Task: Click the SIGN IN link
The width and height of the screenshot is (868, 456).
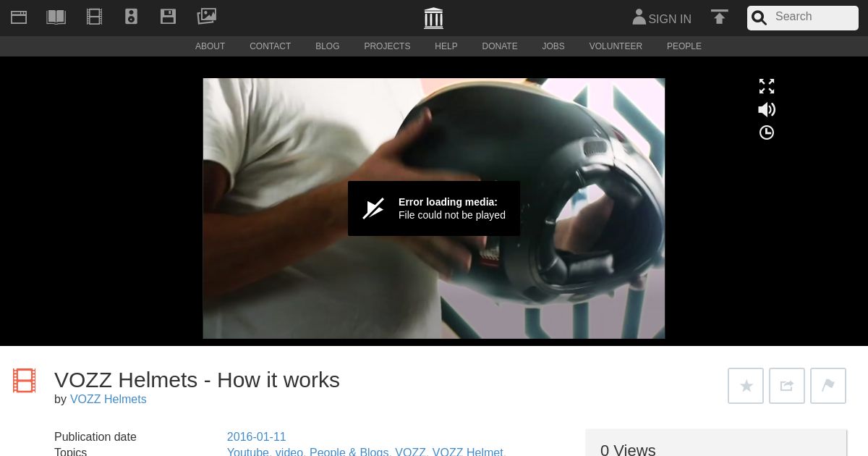Action: click(670, 20)
